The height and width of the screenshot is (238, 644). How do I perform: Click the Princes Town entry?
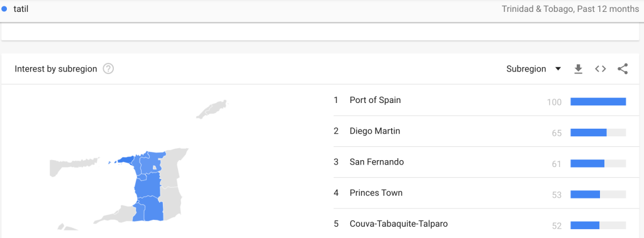click(376, 193)
